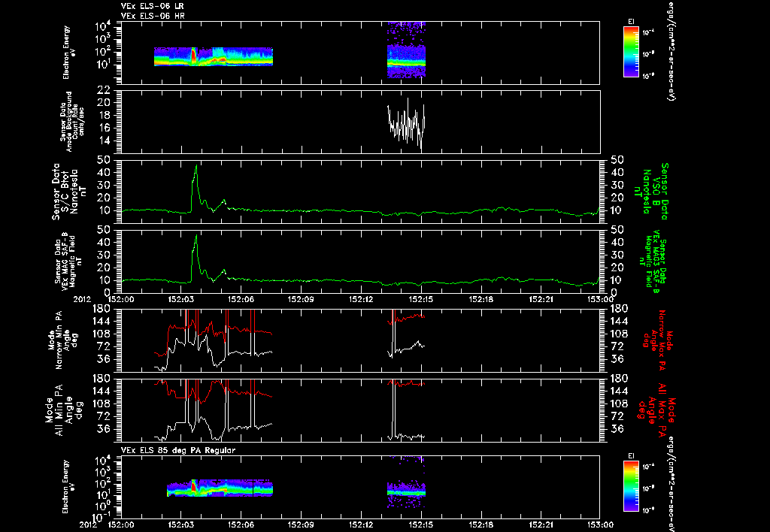This screenshot has height=532, width=770.
Task: Click the 'VEx ELS 85 deg PA Regular' title
Action: [178, 450]
